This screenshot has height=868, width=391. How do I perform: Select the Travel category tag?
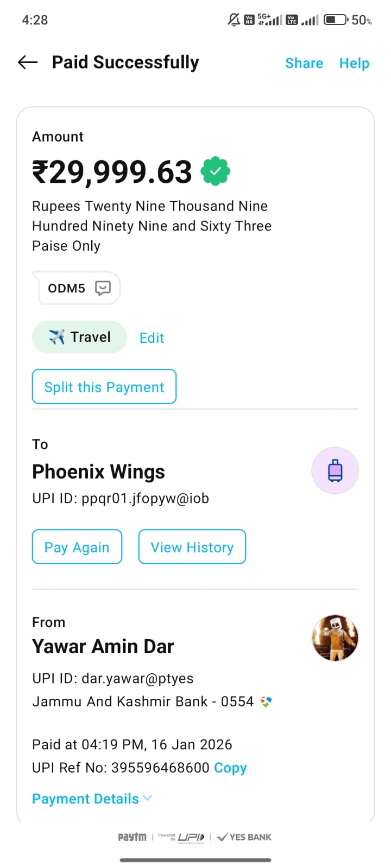coord(79,337)
